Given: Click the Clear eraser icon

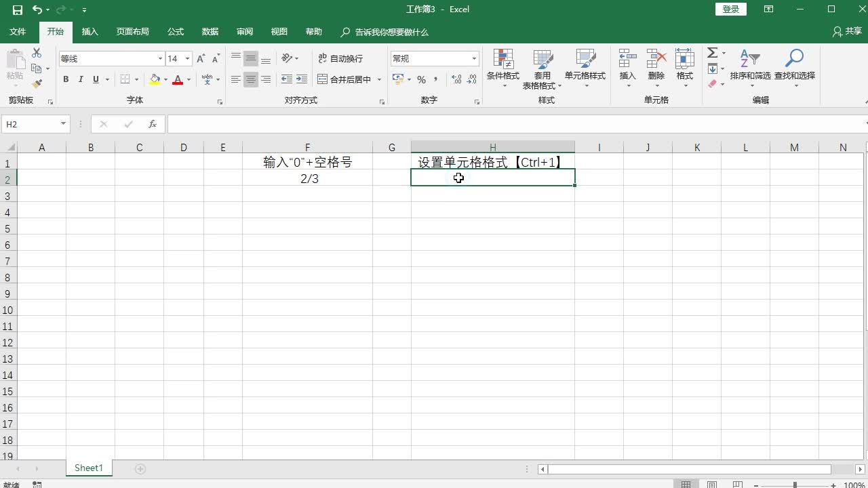Looking at the screenshot, I should [x=712, y=84].
